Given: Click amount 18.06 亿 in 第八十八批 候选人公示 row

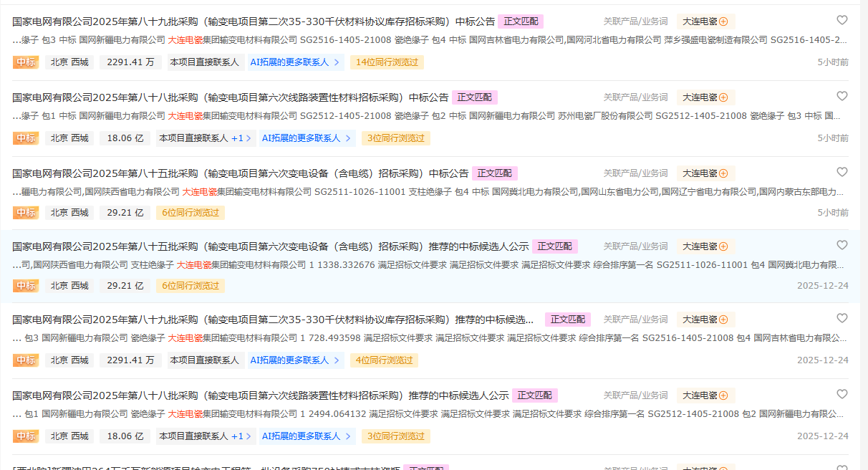Looking at the screenshot, I should click(x=125, y=436).
